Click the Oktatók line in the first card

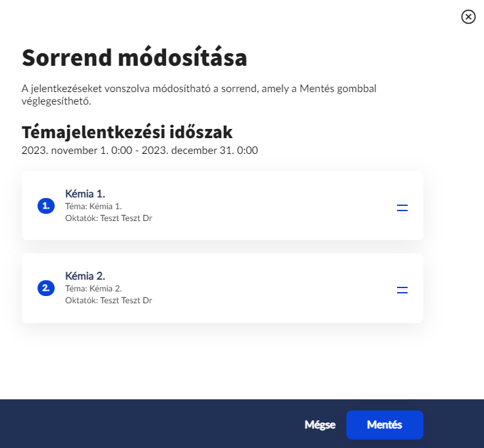[109, 218]
